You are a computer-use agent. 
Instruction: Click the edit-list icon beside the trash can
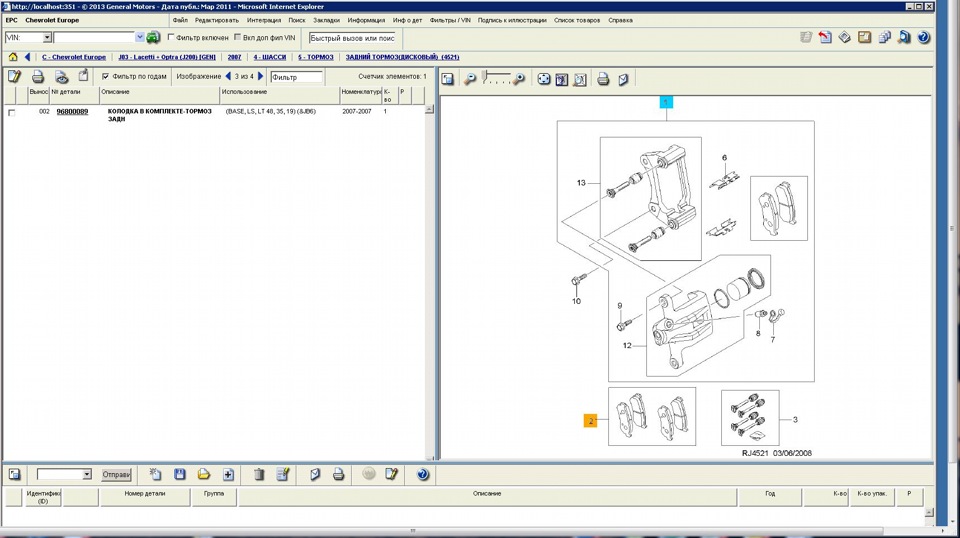coord(282,474)
